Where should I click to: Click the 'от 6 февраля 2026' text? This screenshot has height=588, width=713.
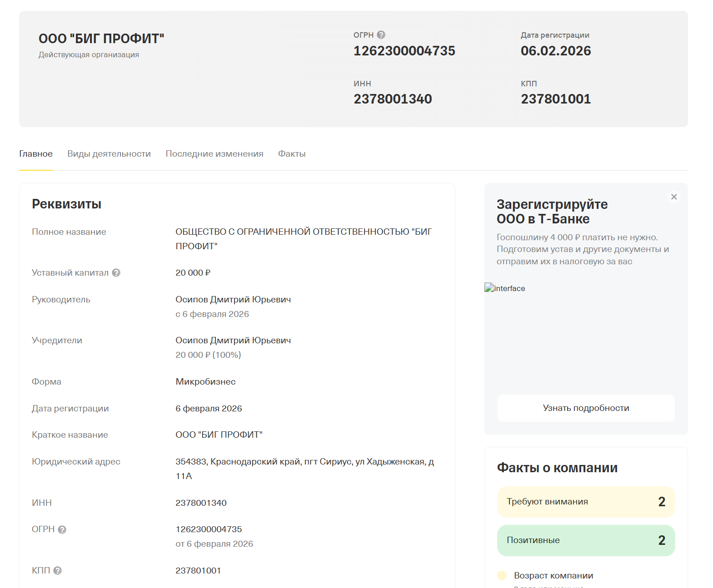click(x=214, y=544)
